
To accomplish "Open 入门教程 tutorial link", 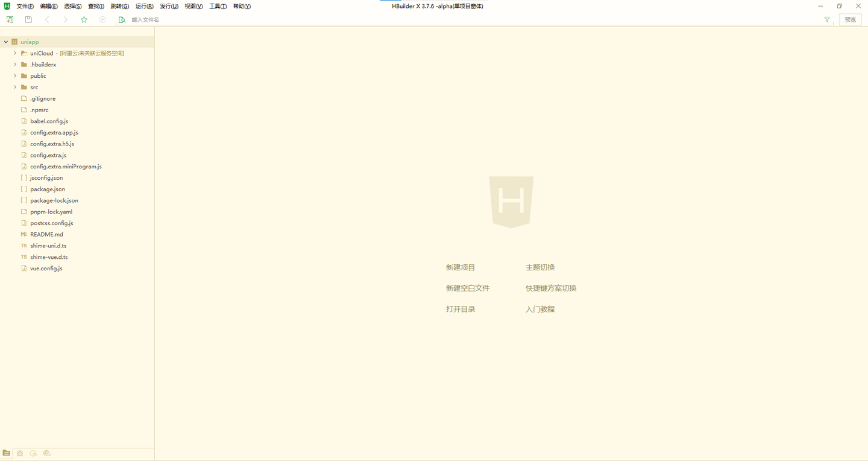I will point(539,308).
